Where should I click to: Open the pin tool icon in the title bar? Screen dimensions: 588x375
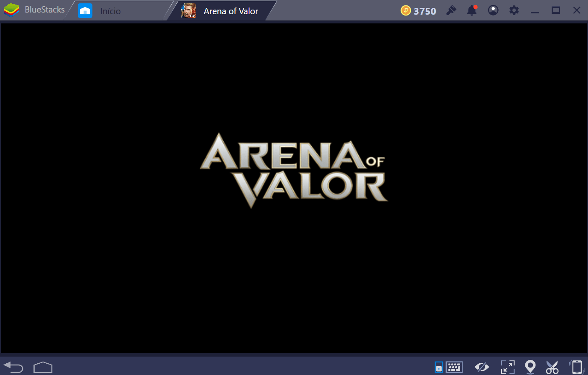pos(451,10)
